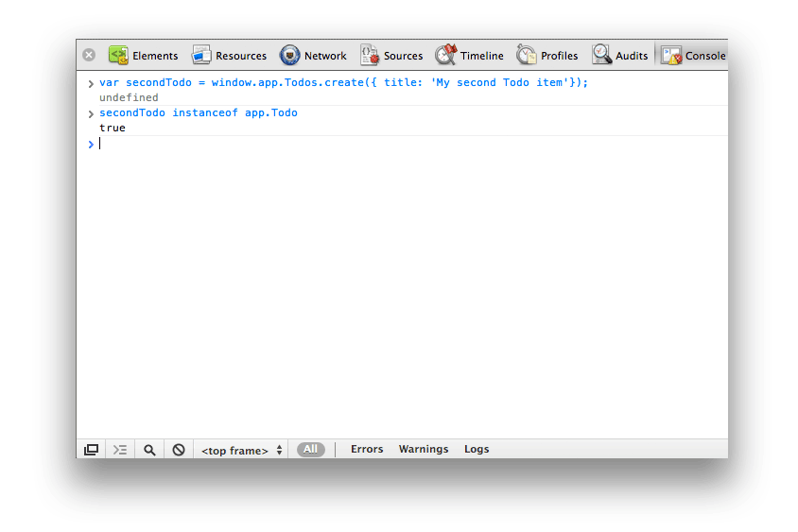Open the Resources panel icon

[x=201, y=55]
